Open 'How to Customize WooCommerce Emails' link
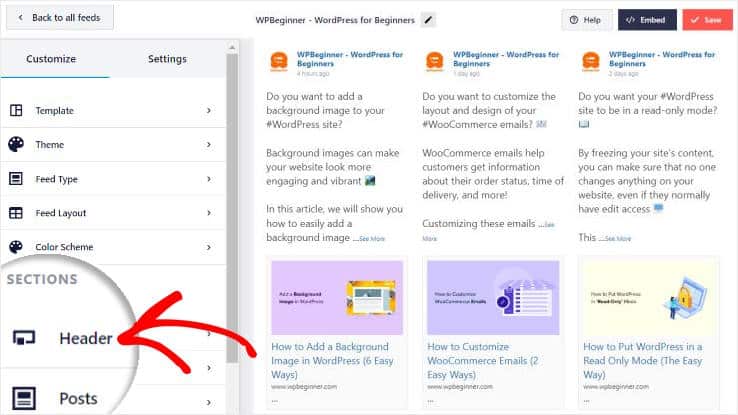The image size is (738, 415). [483, 360]
